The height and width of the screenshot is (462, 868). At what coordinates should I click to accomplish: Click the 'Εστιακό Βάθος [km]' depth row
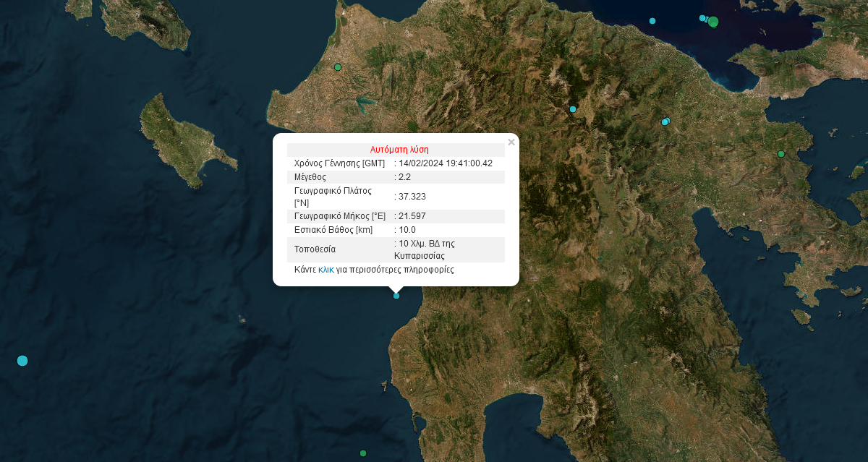tap(333, 230)
